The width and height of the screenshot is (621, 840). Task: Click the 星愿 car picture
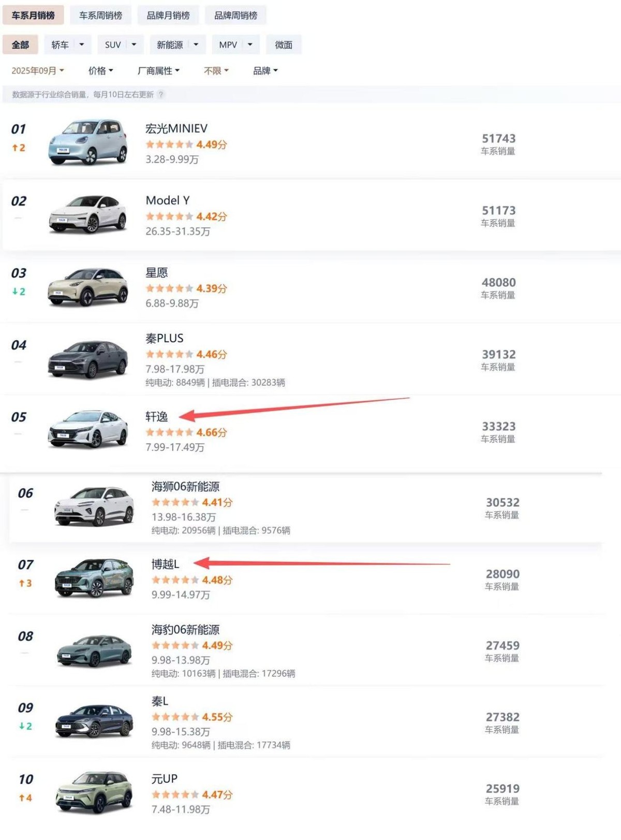[x=88, y=286]
